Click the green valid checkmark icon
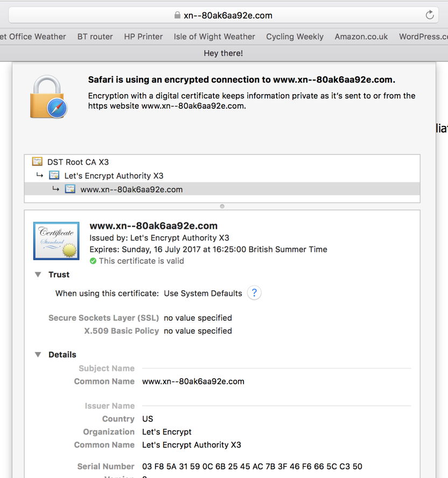 [x=93, y=261]
